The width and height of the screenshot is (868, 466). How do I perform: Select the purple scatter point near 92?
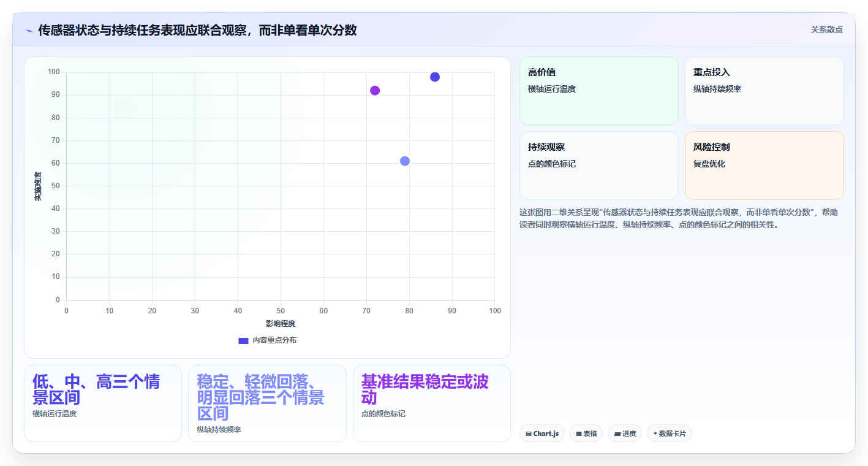[375, 90]
